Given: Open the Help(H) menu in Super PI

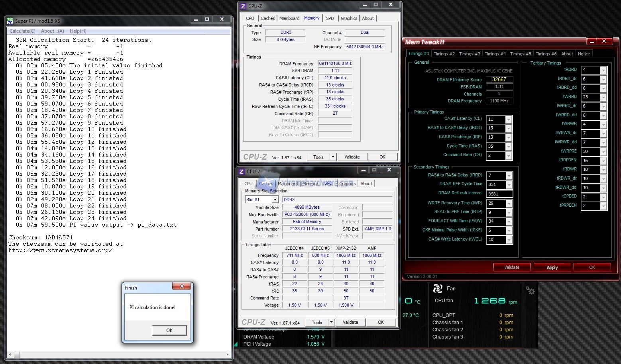Looking at the screenshot, I should (x=78, y=31).
